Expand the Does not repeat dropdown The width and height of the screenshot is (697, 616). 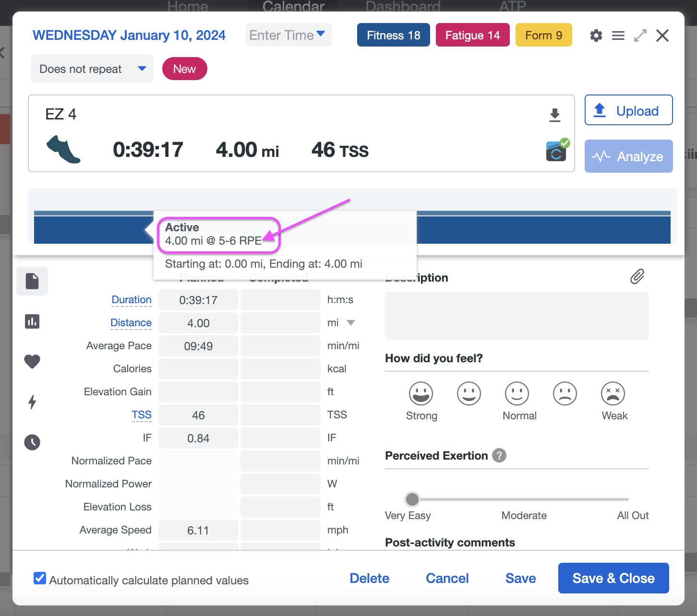(x=92, y=69)
